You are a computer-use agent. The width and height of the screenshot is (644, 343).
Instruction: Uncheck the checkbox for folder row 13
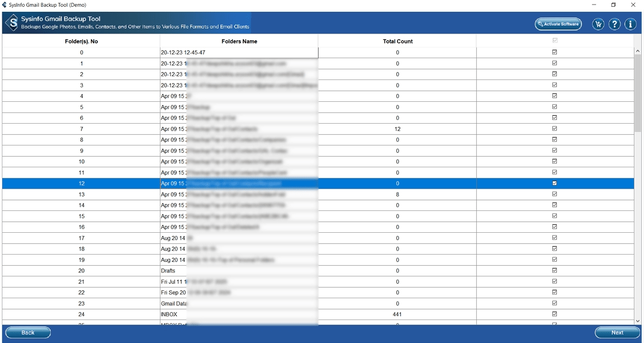tap(555, 194)
